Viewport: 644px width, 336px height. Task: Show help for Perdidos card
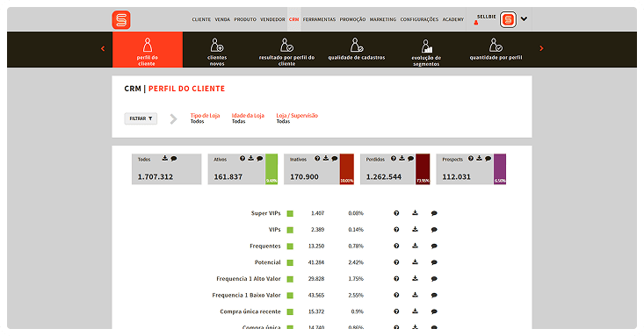click(394, 159)
